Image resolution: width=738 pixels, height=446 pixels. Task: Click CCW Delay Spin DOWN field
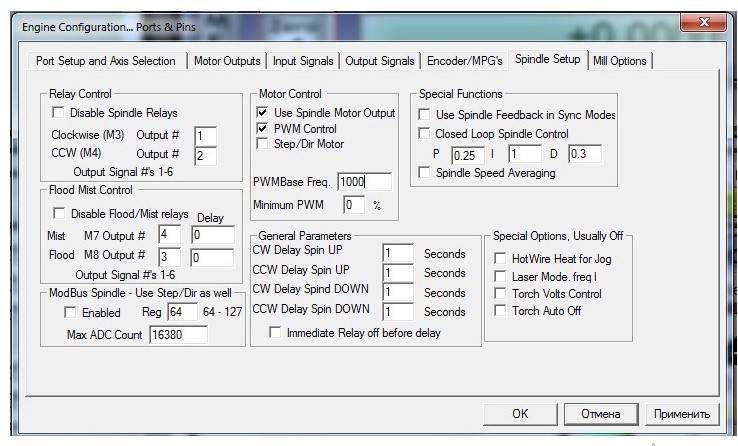[398, 312]
